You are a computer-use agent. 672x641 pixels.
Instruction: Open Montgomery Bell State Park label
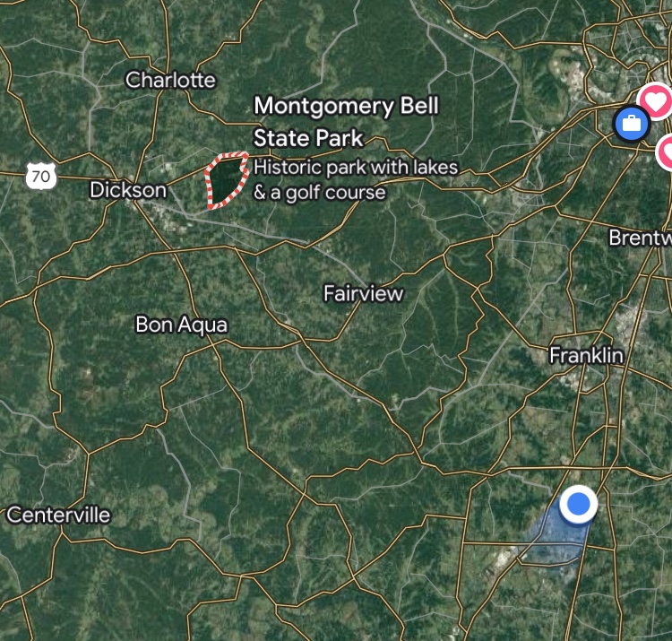pos(346,122)
